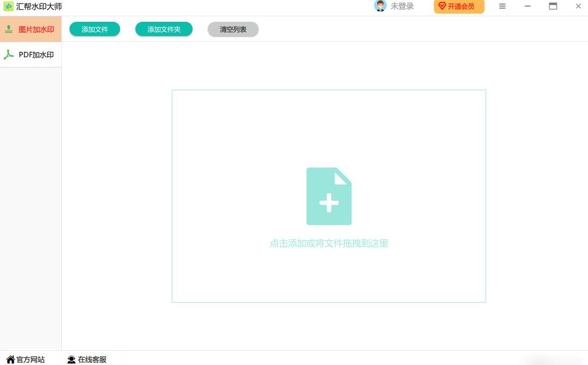Minimize the application window
588x365 pixels.
tap(528, 6)
